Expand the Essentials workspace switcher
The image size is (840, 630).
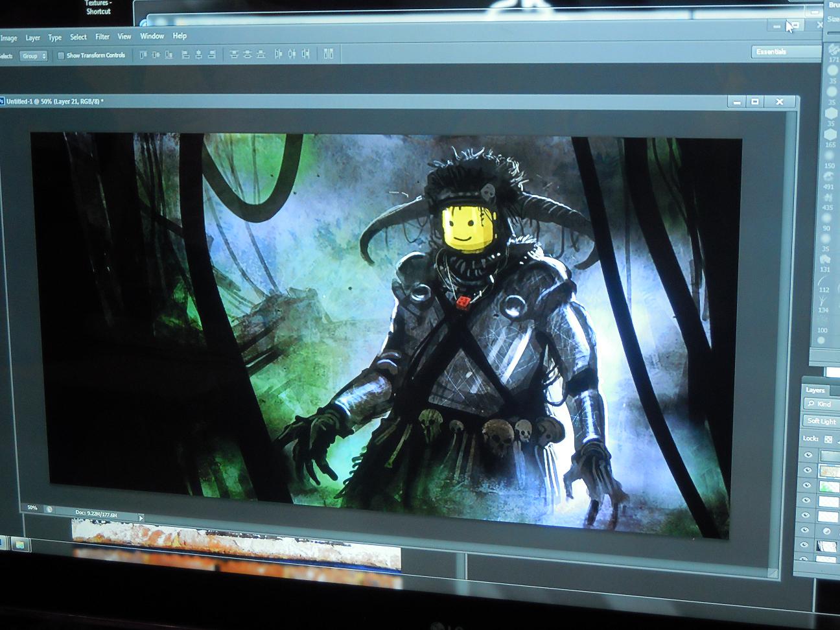pos(786,52)
